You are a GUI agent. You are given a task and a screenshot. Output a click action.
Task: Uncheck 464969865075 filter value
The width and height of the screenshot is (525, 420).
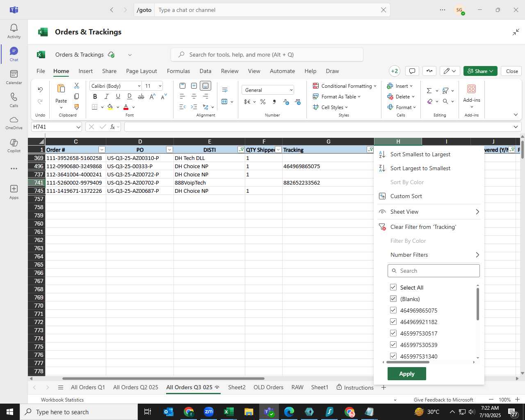click(393, 310)
